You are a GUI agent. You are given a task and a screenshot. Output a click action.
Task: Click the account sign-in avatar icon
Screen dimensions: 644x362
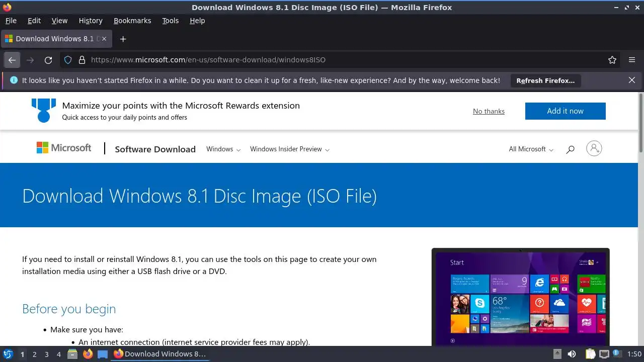point(594,148)
